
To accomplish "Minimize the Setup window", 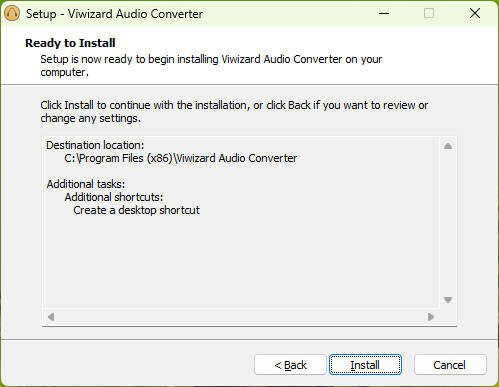I will [384, 13].
